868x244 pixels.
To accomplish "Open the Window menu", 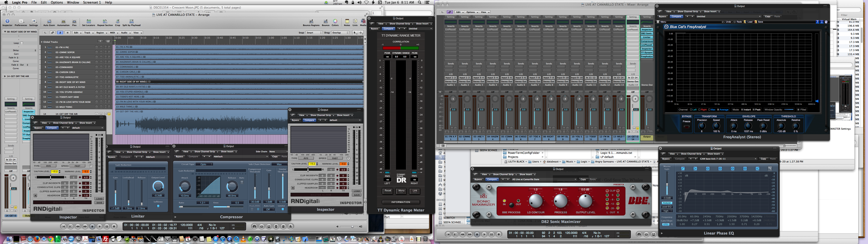I will pyautogui.click(x=73, y=2).
